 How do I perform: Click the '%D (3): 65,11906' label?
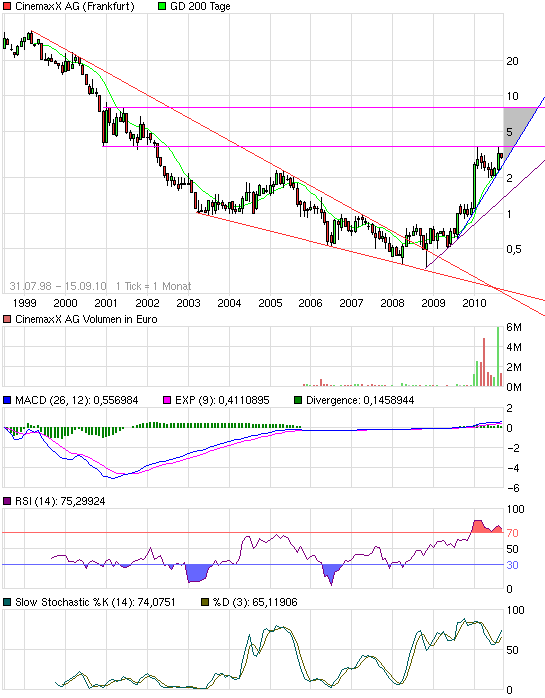[255, 602]
